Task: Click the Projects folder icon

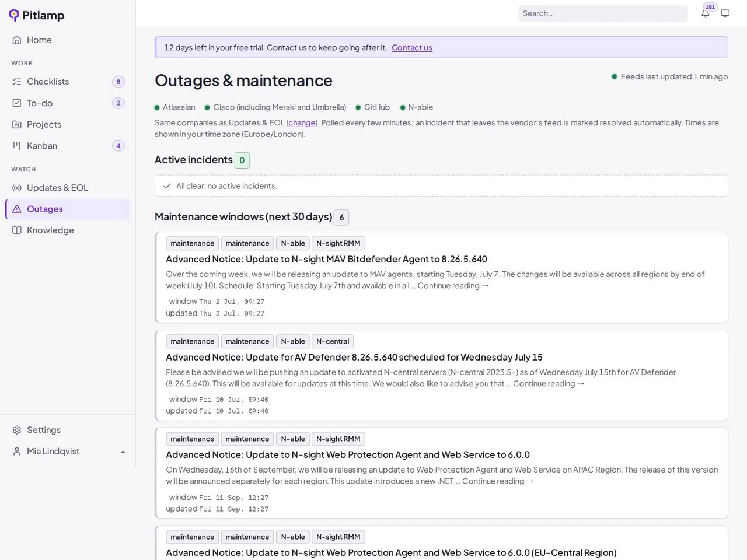Action: (17, 125)
